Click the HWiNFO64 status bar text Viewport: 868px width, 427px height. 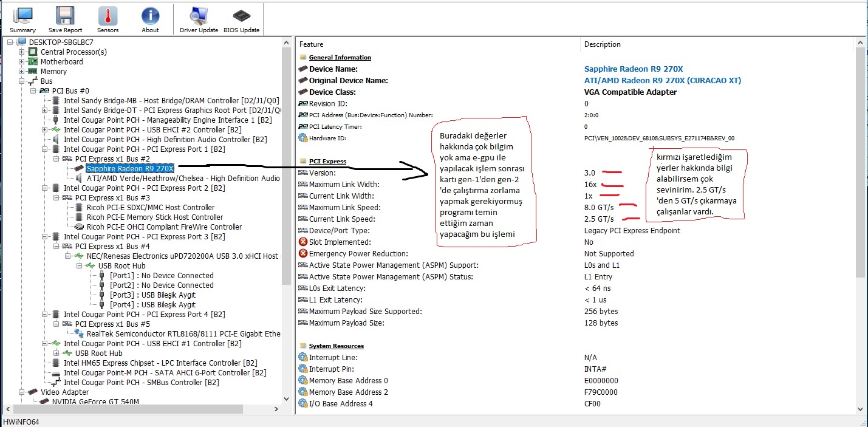pyautogui.click(x=21, y=422)
